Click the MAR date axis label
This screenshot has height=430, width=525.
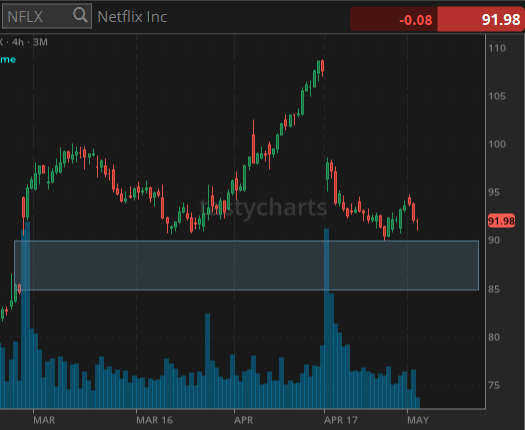(44, 420)
